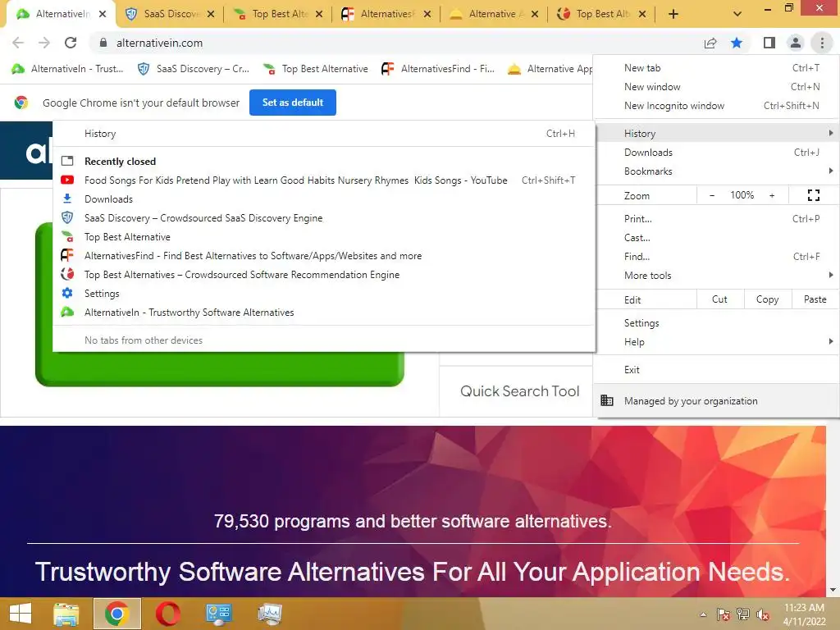
Task: Click network tray icon
Action: coord(743,614)
